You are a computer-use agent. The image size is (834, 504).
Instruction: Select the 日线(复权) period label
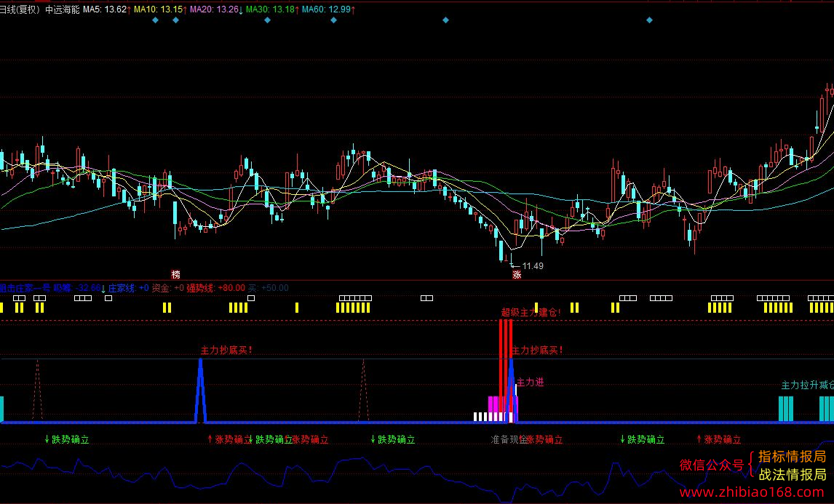[x=20, y=9]
